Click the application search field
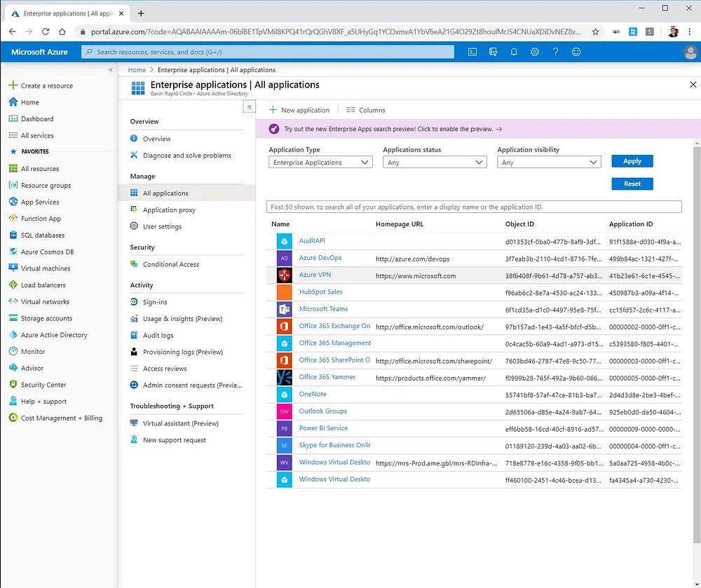 pos(474,207)
